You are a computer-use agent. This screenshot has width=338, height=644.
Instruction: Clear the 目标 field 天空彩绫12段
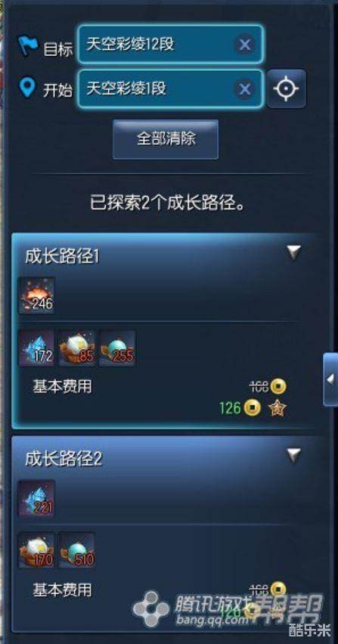pyautogui.click(x=245, y=45)
